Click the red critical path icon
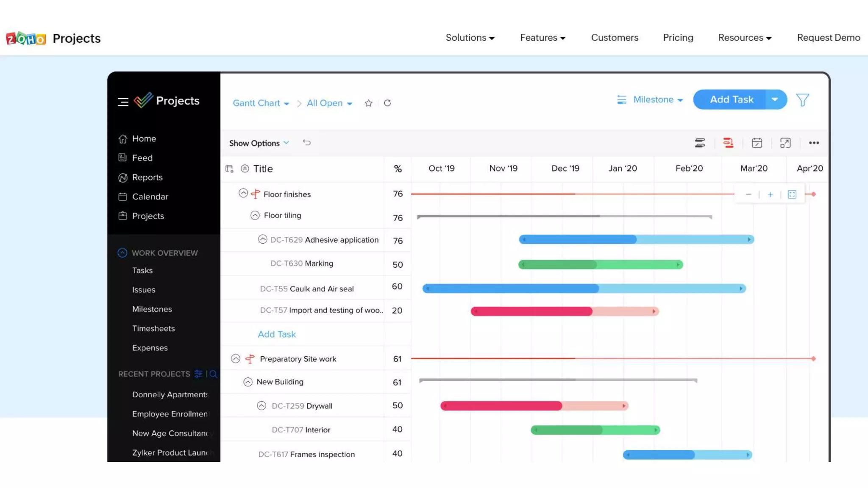This screenshot has width=868, height=488. click(728, 143)
